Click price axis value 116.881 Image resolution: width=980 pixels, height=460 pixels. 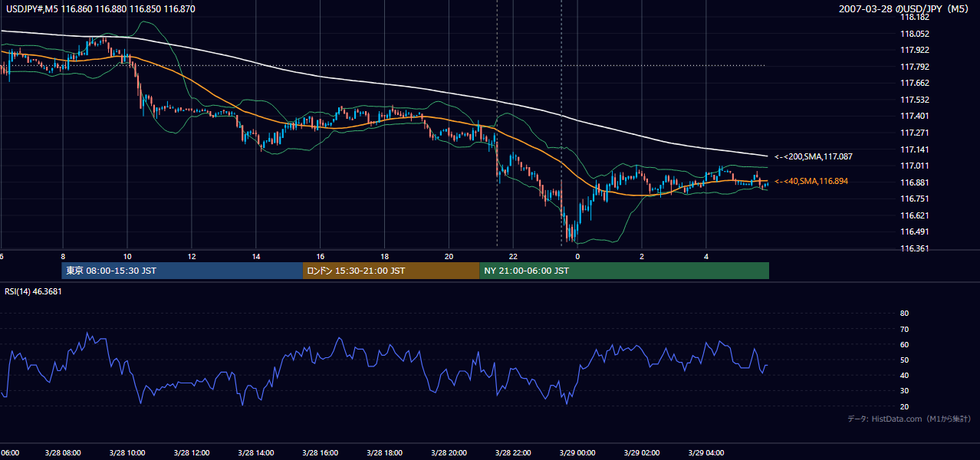(914, 182)
